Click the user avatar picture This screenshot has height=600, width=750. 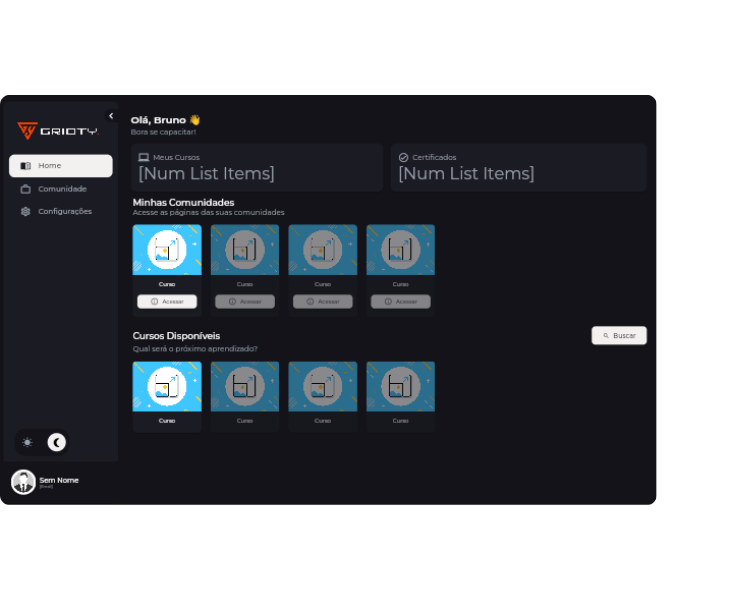pyautogui.click(x=23, y=482)
